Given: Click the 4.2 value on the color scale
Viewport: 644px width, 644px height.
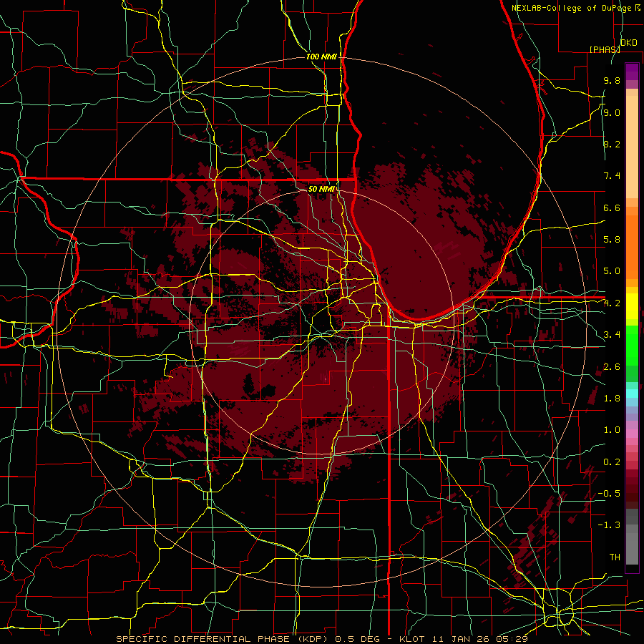Looking at the screenshot, I should [x=612, y=303].
